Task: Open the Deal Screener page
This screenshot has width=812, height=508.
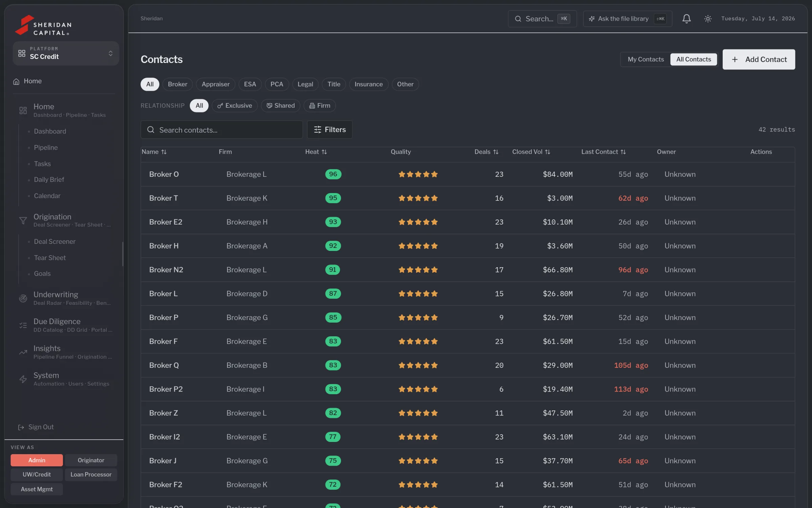Action: [x=54, y=242]
